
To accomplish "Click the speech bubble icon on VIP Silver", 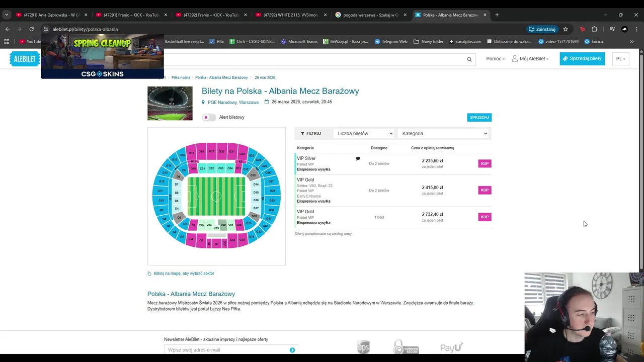I will [358, 158].
